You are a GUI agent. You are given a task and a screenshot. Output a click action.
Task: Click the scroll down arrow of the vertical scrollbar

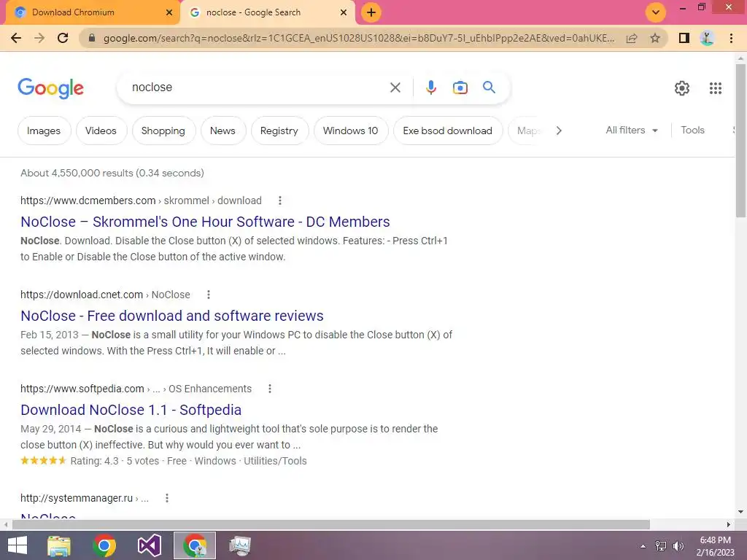tap(740, 512)
